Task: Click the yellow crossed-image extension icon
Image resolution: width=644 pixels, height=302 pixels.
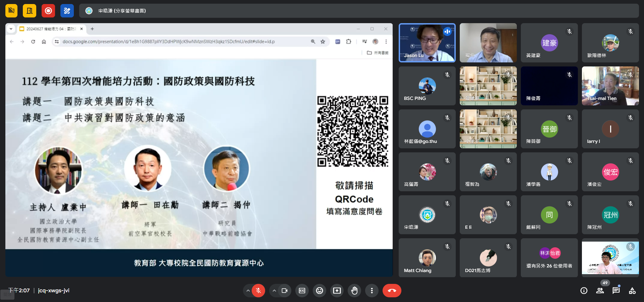Action: pos(11,11)
